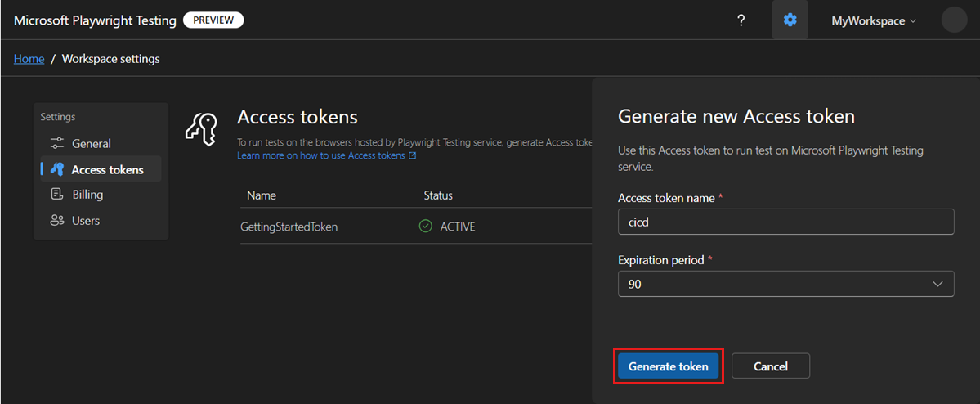Click the Name column header
This screenshot has width=980, height=404.
coord(262,195)
